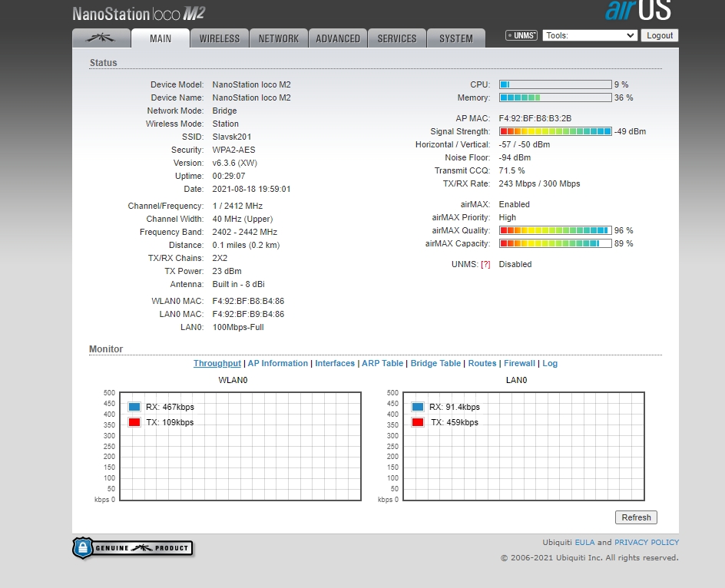This screenshot has width=725, height=588.
Task: Select the SSID value Slavsk201
Action: click(x=232, y=137)
